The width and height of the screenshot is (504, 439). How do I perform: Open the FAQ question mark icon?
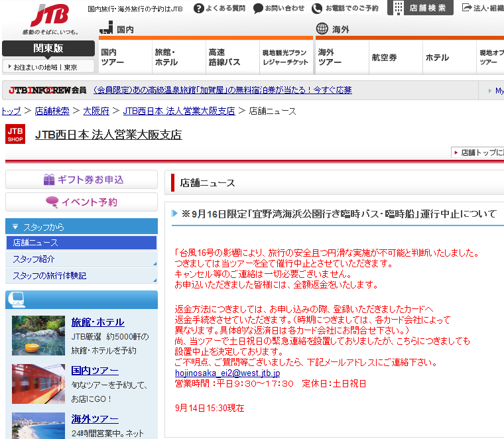(199, 9)
